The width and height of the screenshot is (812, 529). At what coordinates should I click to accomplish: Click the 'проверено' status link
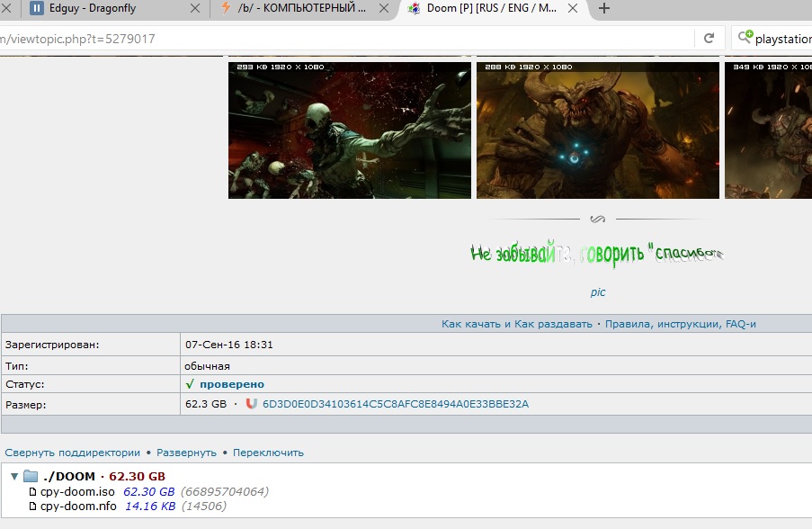pos(232,384)
